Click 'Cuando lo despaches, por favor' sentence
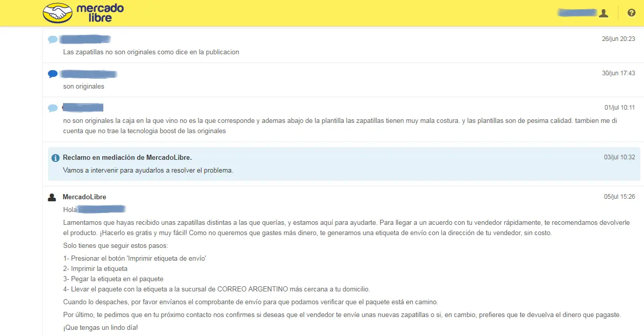 coord(251,302)
